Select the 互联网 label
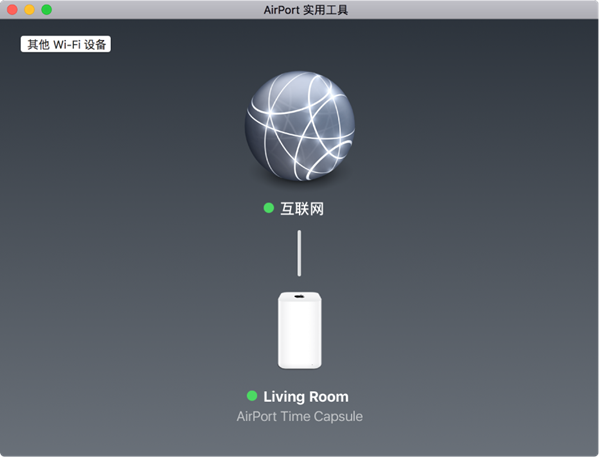The width and height of the screenshot is (600, 458). 302,209
